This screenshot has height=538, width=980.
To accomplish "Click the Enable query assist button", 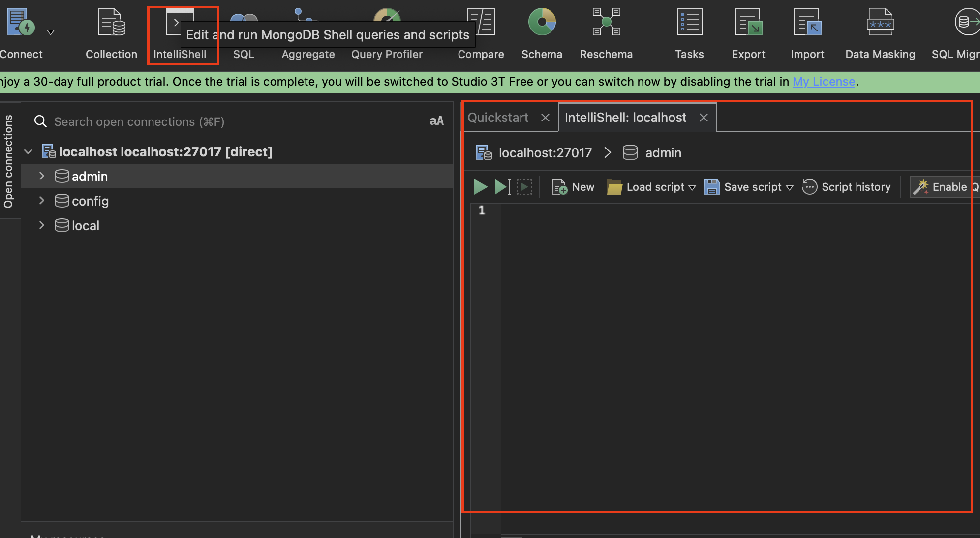I will 946,187.
